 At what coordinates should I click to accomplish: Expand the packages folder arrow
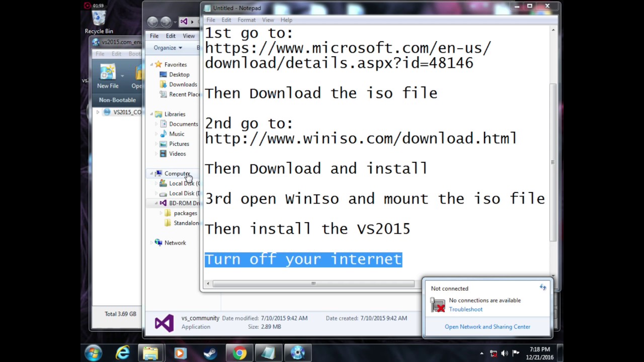[x=161, y=213]
